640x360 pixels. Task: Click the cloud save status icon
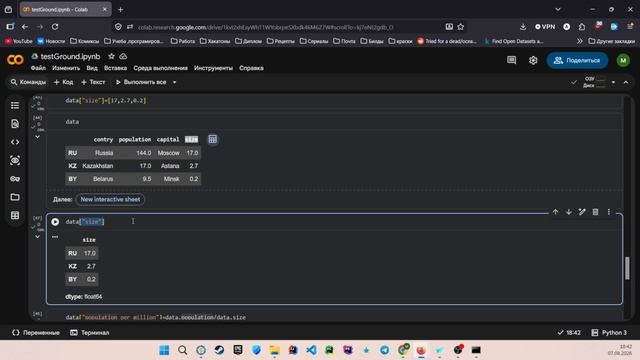(123, 56)
